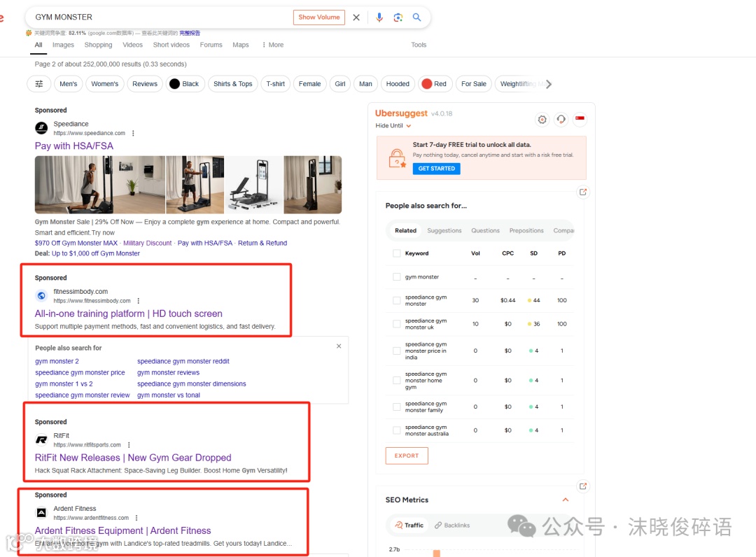Check the 'gym monster' keyword row
The width and height of the screenshot is (756, 557).
click(x=396, y=277)
